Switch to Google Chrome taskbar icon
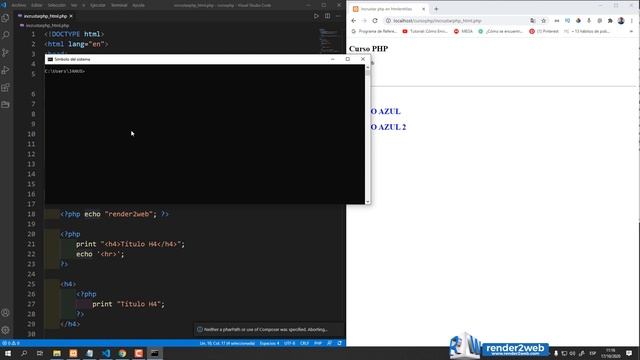Image resolution: width=640 pixels, height=360 pixels. (122, 353)
